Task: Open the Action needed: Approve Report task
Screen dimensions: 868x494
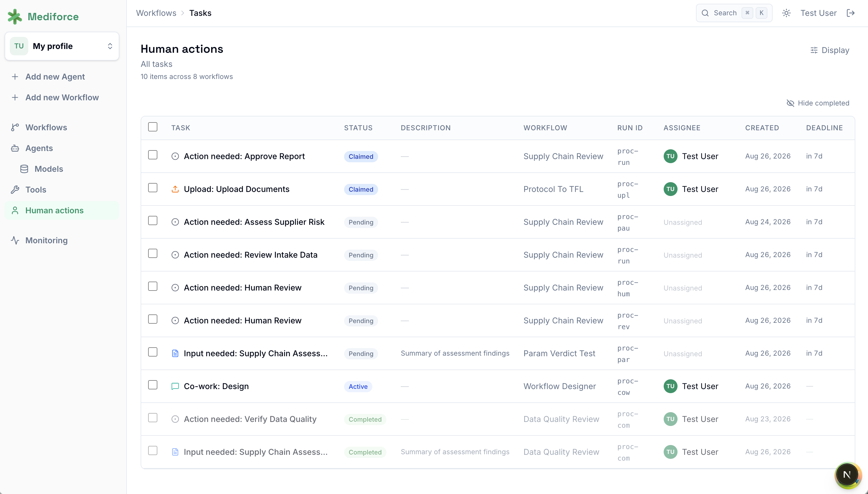Action: point(244,156)
